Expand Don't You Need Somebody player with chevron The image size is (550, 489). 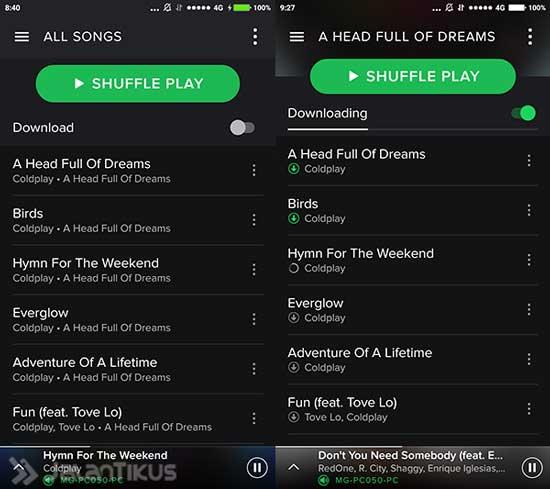click(x=294, y=467)
